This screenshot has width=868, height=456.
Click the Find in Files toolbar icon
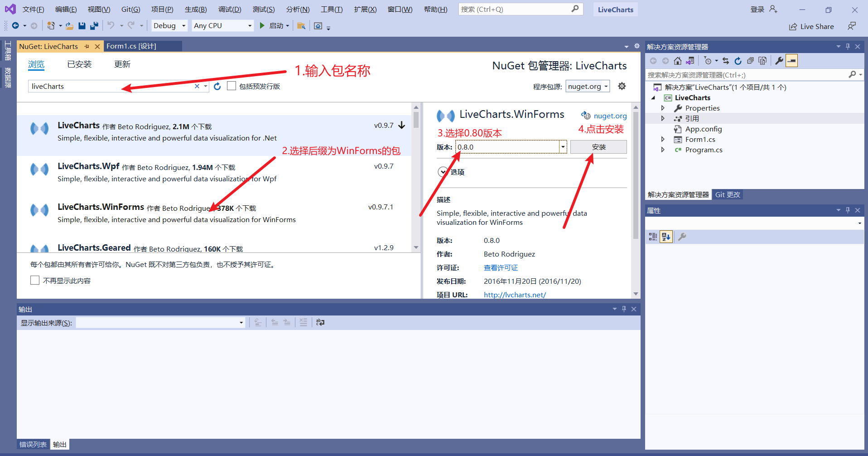point(301,26)
